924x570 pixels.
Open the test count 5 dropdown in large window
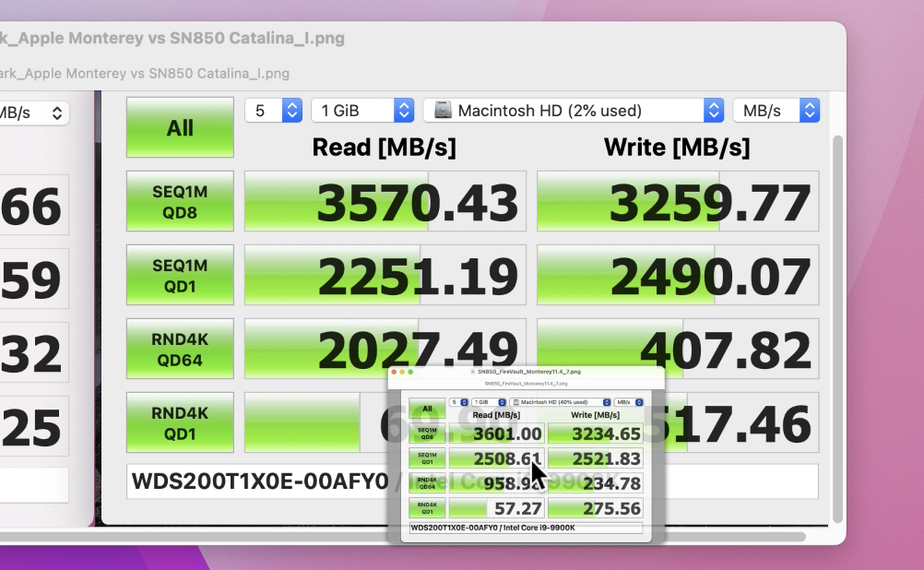point(274,111)
